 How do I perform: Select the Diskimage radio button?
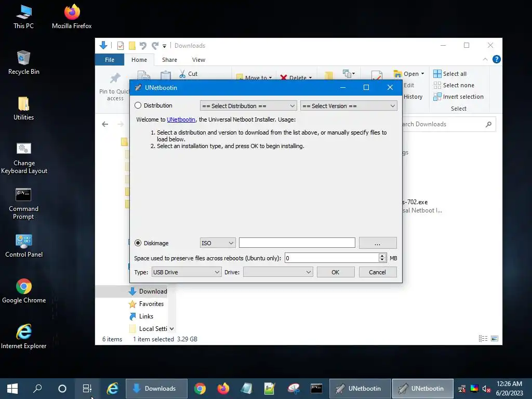pos(138,243)
